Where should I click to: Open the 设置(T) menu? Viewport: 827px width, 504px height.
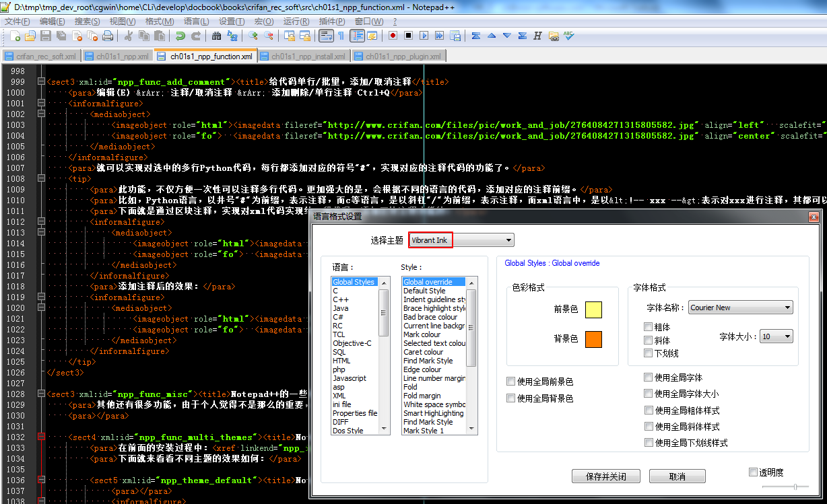[x=232, y=22]
